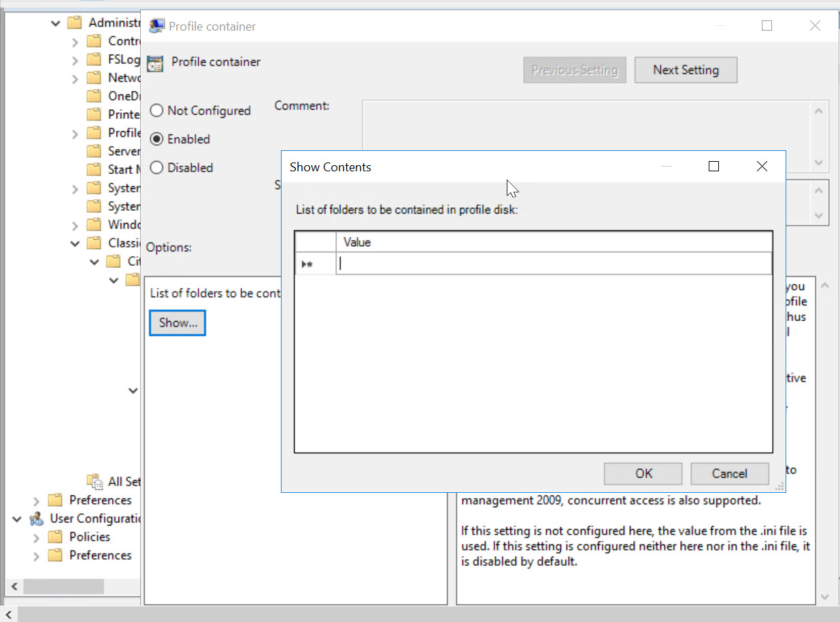Select the Classic Administrative Templates folder icon
This screenshot has height=622, width=840.
(95, 243)
